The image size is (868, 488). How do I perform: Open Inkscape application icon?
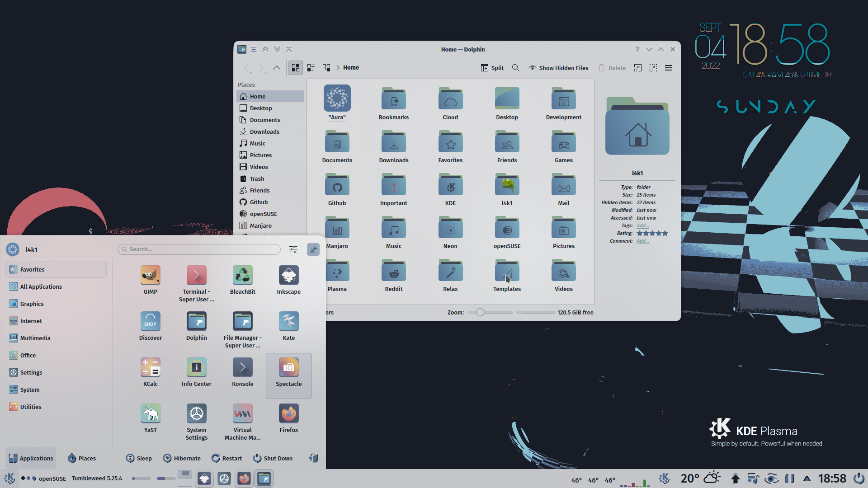click(289, 280)
